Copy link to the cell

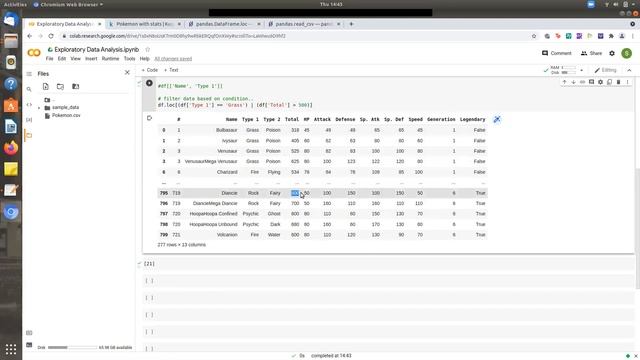point(582,82)
